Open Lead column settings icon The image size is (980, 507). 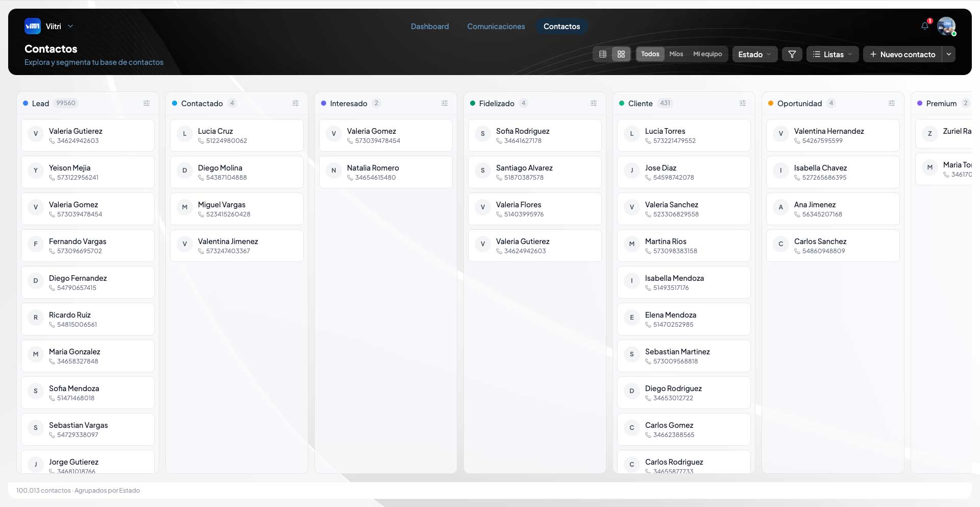(x=146, y=103)
